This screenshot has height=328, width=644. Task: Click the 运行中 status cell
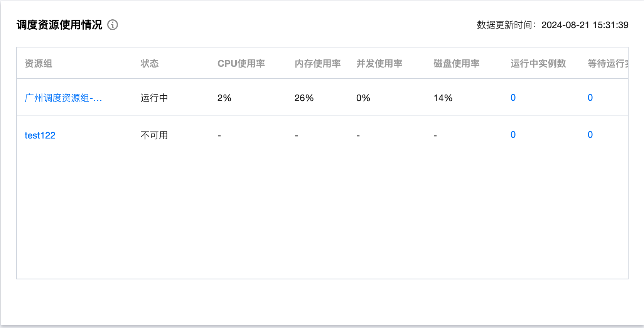tap(154, 98)
